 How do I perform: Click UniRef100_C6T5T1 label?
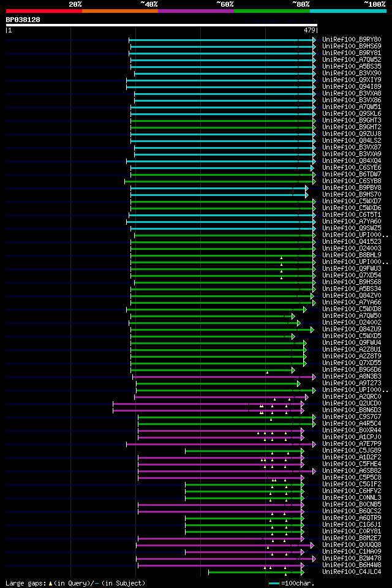[352, 215]
